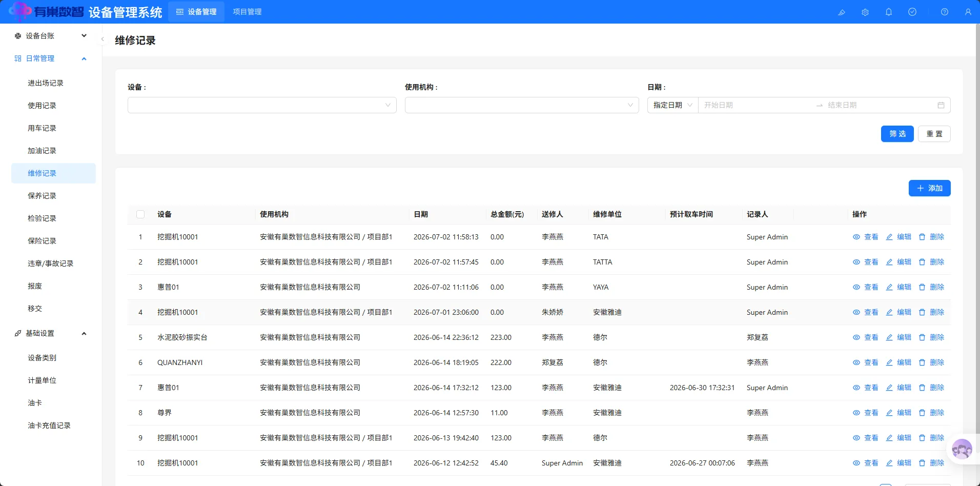View row 10 amount 45.40
980x486 pixels.
point(866,463)
